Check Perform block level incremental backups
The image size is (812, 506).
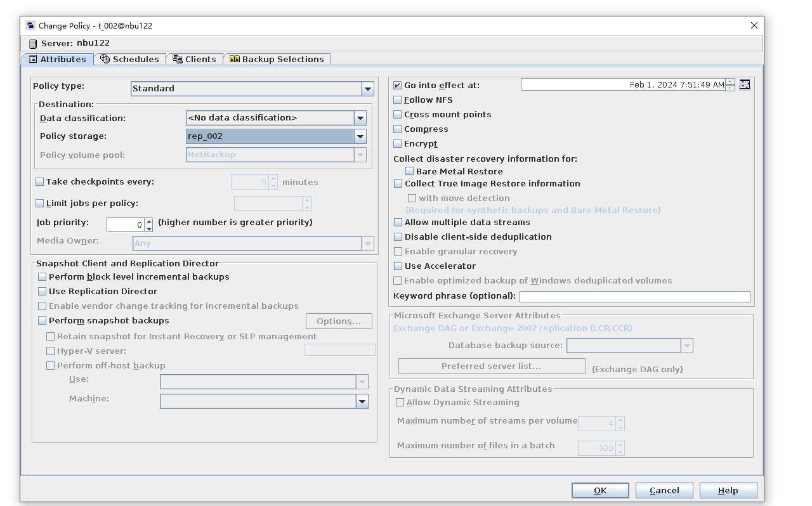pos(43,276)
